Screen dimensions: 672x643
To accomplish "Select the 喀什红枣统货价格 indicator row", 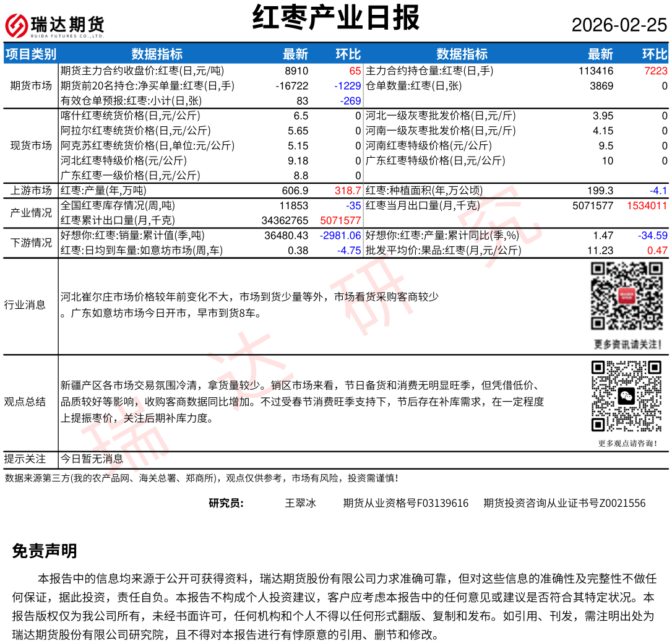I will [130, 116].
